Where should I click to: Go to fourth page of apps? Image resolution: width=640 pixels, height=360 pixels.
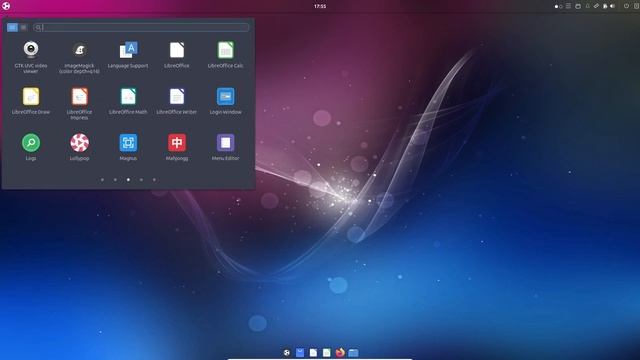pyautogui.click(x=141, y=180)
